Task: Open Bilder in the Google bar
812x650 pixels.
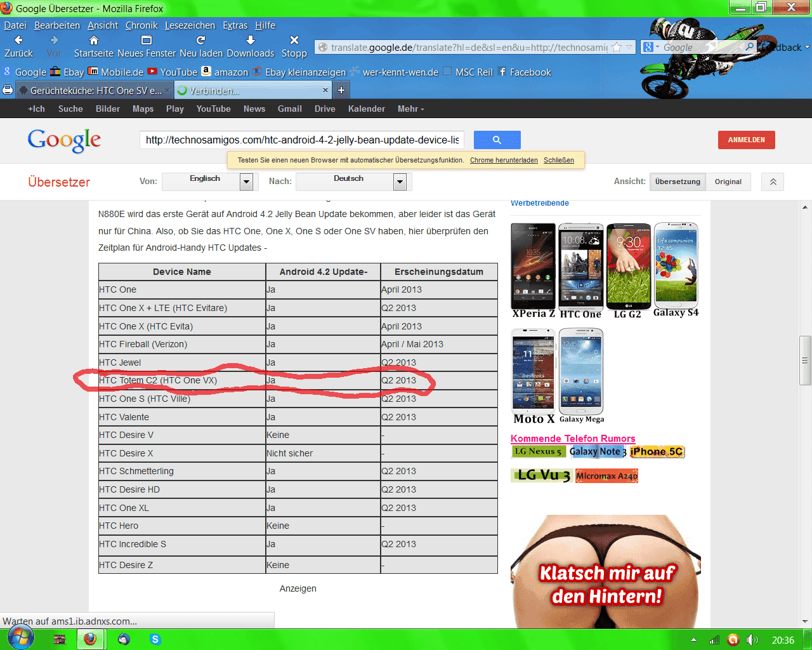Action: click(108, 109)
